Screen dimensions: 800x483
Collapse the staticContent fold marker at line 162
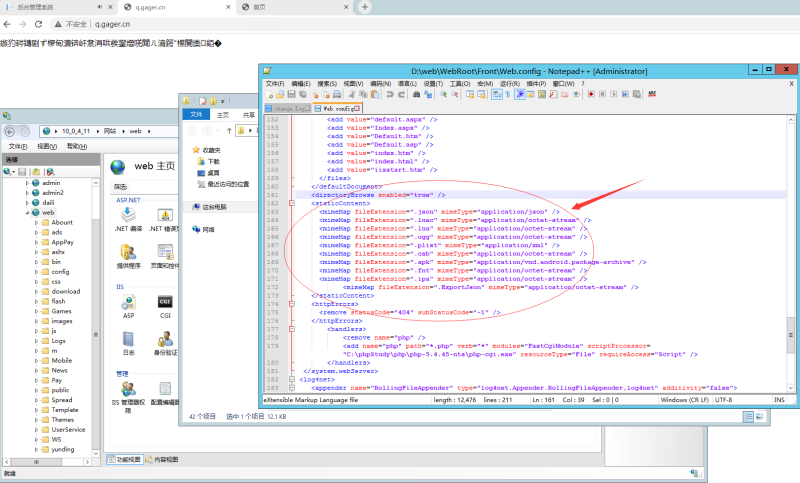click(292, 203)
